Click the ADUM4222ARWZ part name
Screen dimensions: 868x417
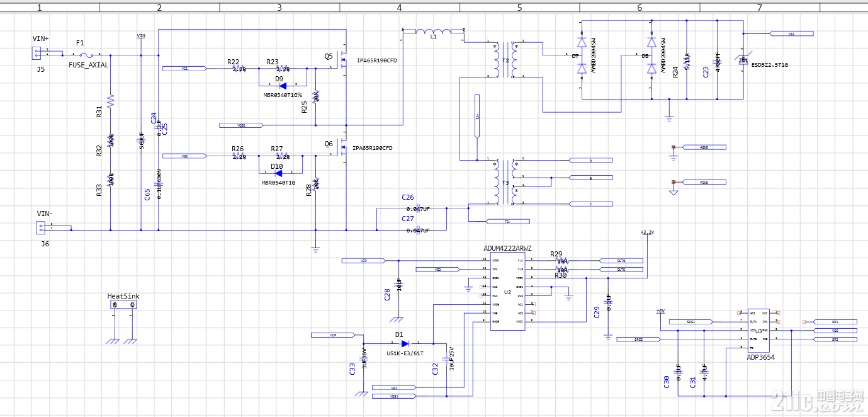click(507, 248)
